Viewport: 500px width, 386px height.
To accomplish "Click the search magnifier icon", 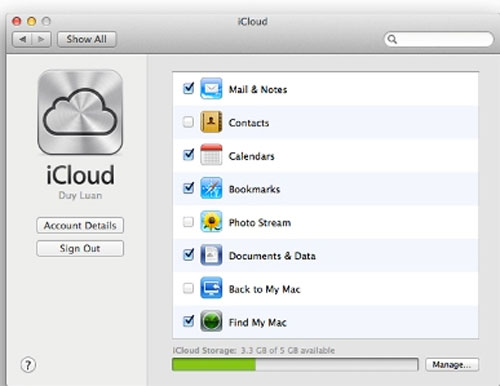I will click(x=392, y=39).
